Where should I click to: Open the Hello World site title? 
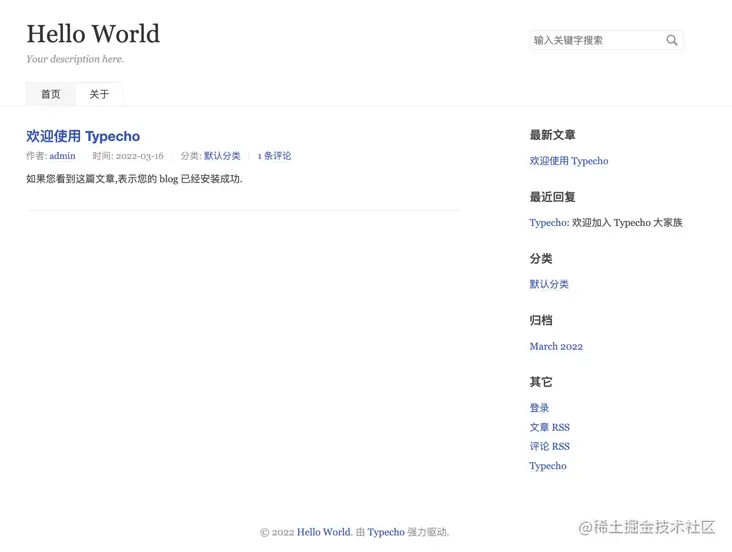click(93, 34)
